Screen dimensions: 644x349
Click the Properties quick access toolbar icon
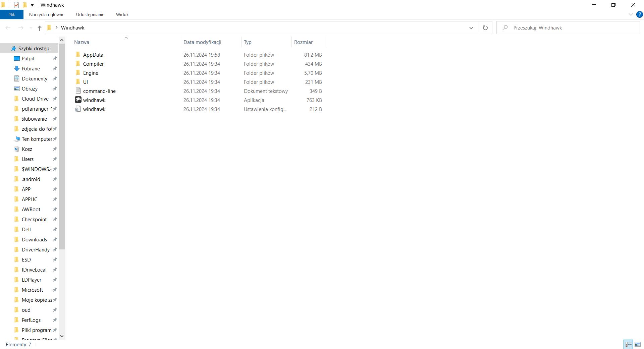coord(16,5)
